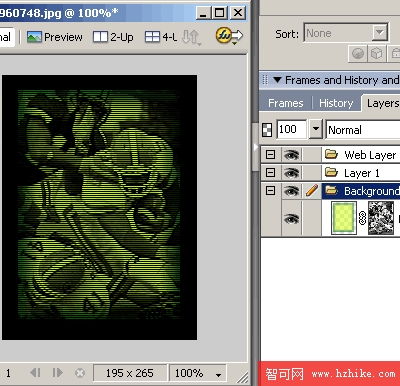Click the previous frame arrow icon
This screenshot has height=386, width=400.
click(x=35, y=372)
